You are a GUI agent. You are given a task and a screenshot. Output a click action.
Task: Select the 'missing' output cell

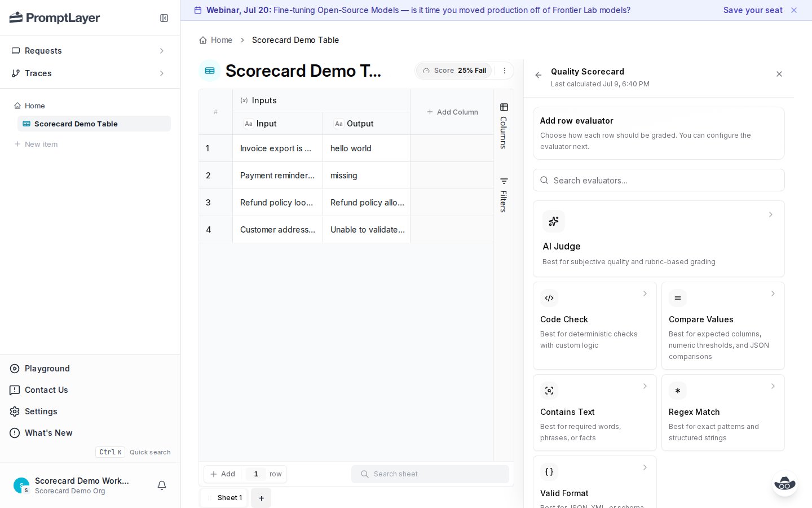tap(367, 176)
